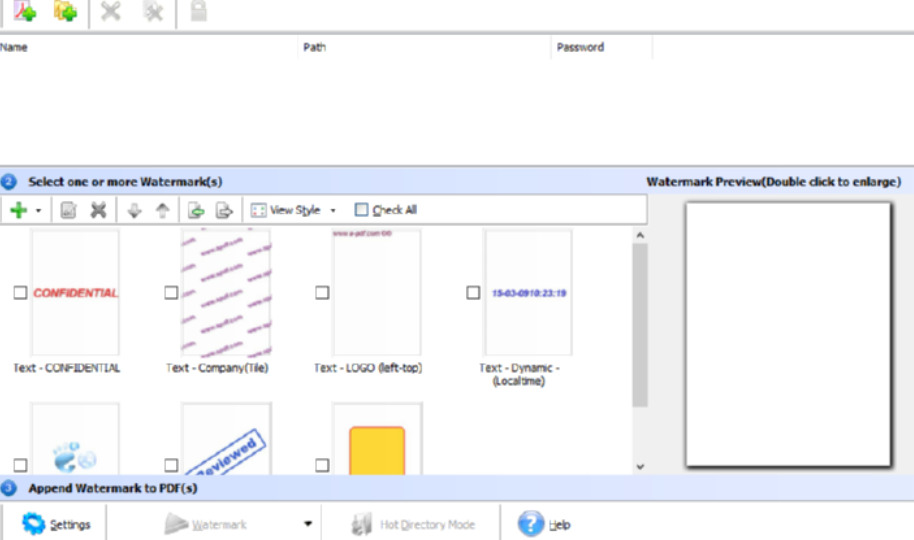The height and width of the screenshot is (540, 914).
Task: Check the Text - Company(Tile) watermark box
Action: point(171,292)
